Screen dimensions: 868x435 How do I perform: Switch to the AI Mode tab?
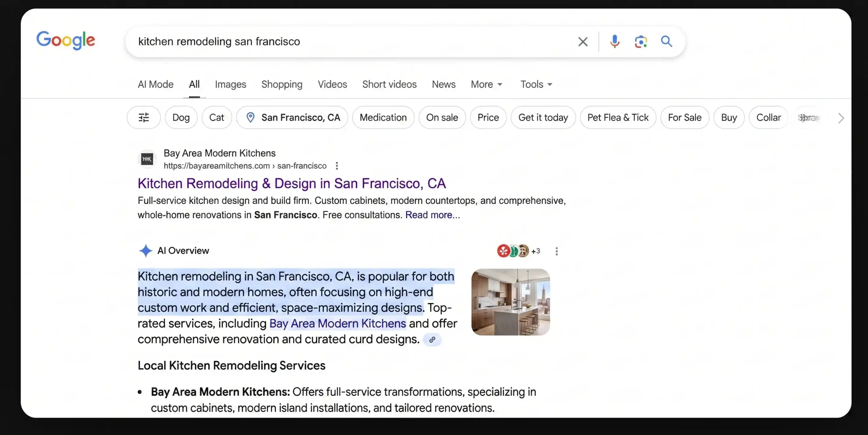[156, 84]
